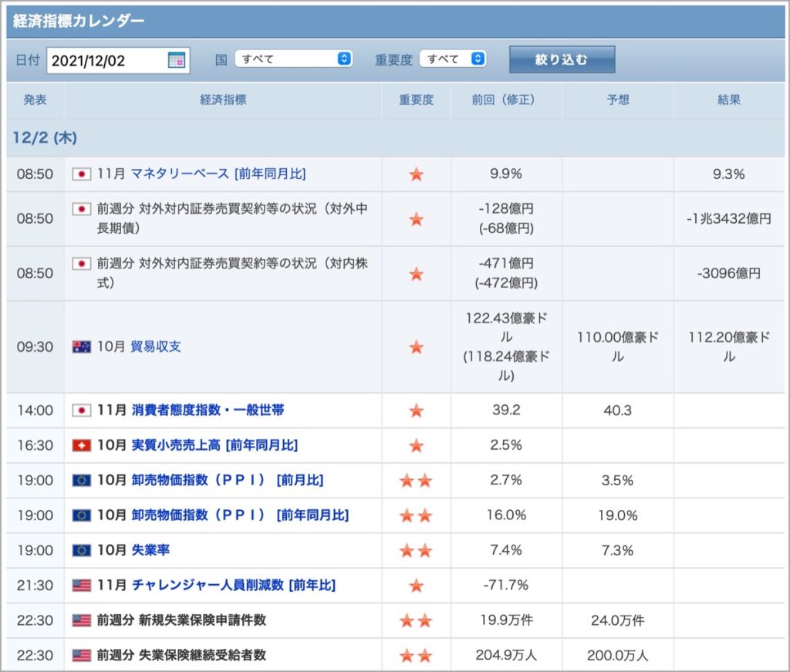This screenshot has height=672, width=790.
Task: Click the two stars for 失業保険継続受給者数
Action: click(416, 656)
